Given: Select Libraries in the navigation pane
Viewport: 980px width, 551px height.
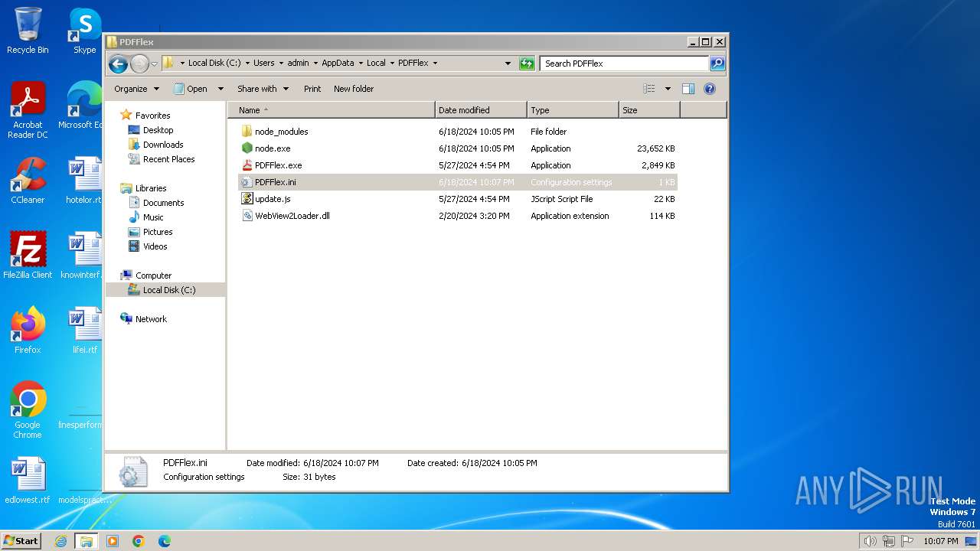Looking at the screenshot, I should [151, 188].
